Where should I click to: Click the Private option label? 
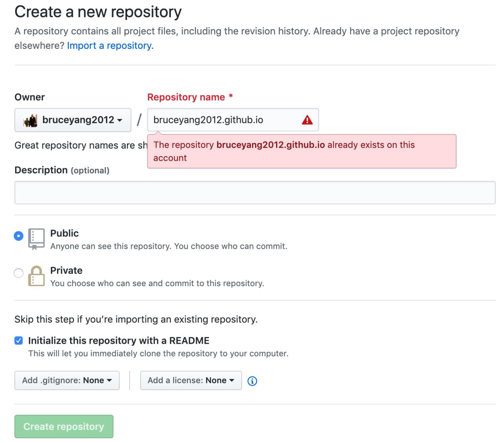click(x=67, y=270)
